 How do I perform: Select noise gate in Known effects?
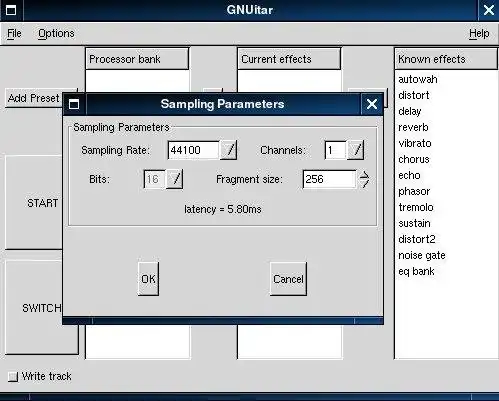tap(446, 255)
